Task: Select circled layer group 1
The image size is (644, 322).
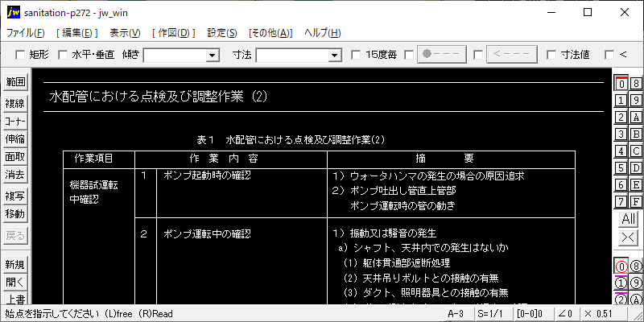Action: tap(621, 283)
